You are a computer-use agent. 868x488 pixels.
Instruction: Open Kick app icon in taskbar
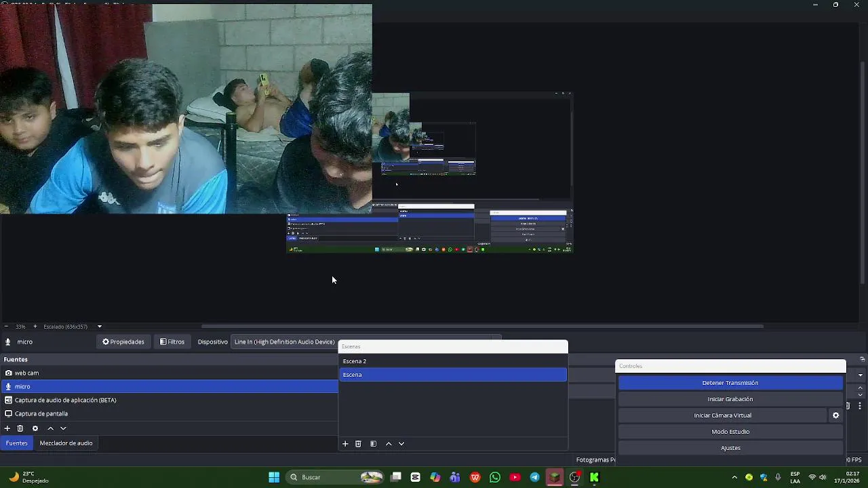594,477
